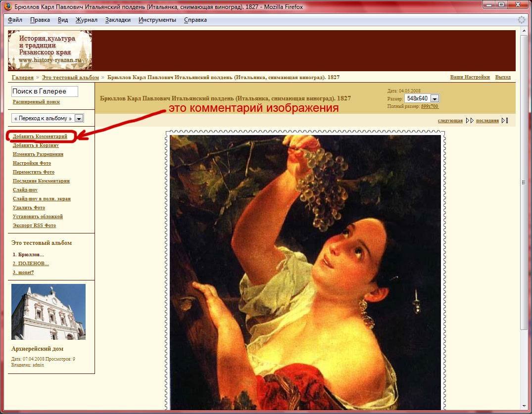Click the Галерея breadcrumb link
Image resolution: width=532 pixels, height=414 pixels.
coord(23,77)
